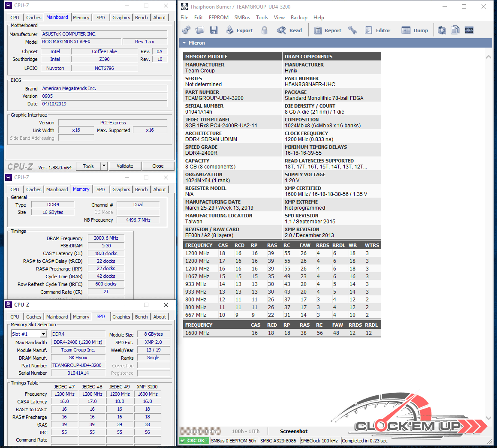Click the wrench tool icon

352,30
